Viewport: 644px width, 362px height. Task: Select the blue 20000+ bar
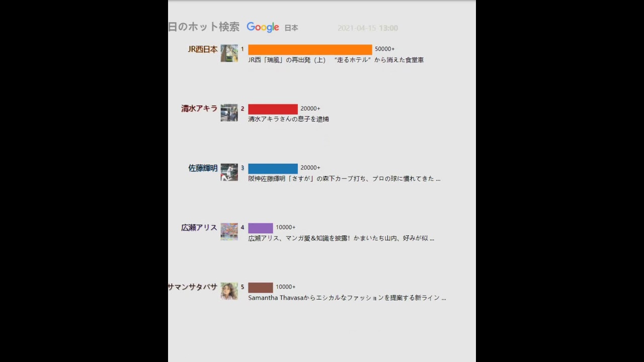coord(273,168)
